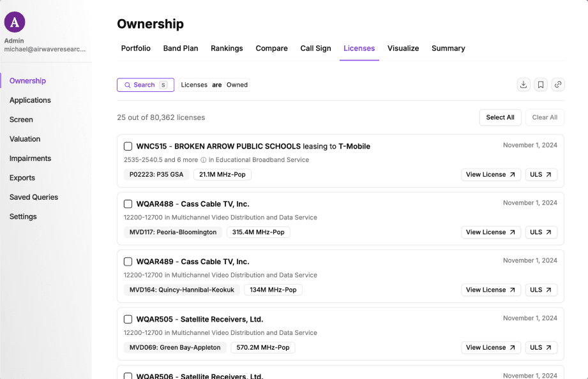The image size is (588, 379).
Task: Click the admin email michael@airwaveresearc...
Action: [x=45, y=49]
